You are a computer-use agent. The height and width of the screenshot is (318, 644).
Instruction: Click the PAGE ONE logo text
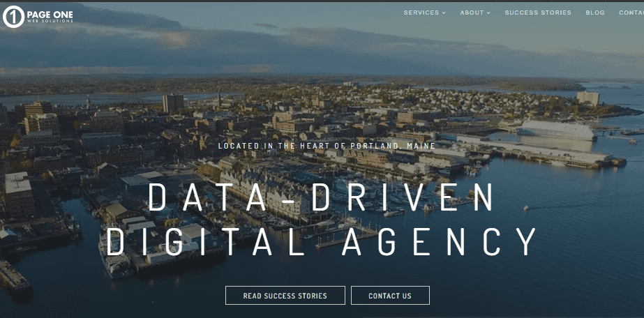click(x=50, y=13)
